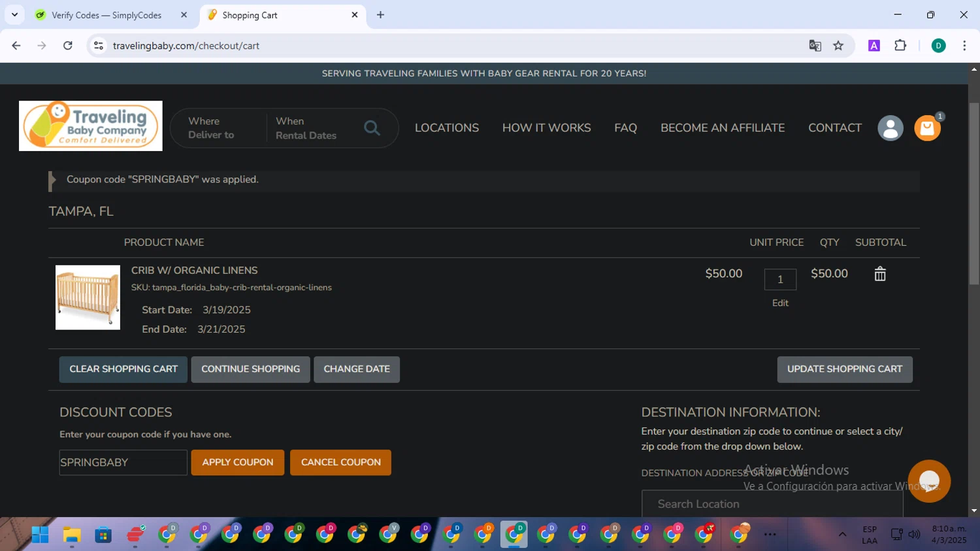Click the TAMPA, FL location heading
This screenshot has width=980, height=551.
click(81, 212)
